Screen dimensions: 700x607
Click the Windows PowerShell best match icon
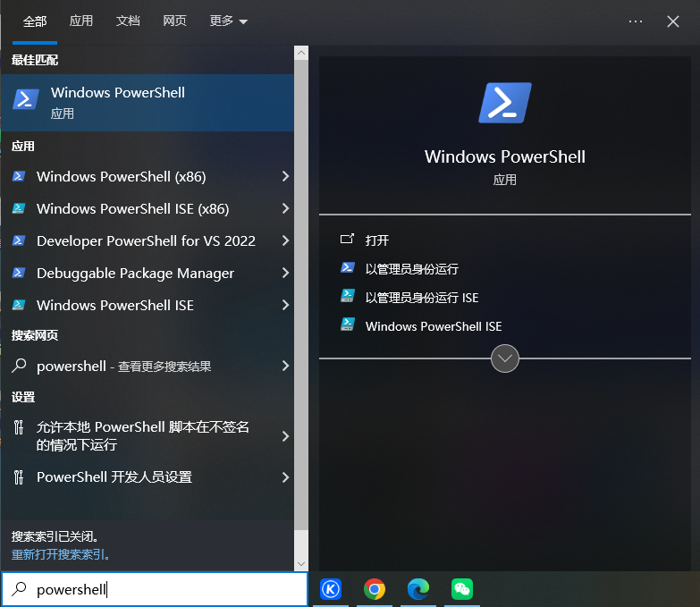click(x=26, y=100)
